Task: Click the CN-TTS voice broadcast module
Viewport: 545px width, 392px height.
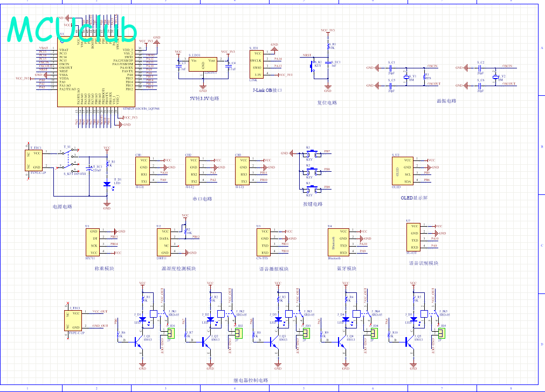Action: 264,242
